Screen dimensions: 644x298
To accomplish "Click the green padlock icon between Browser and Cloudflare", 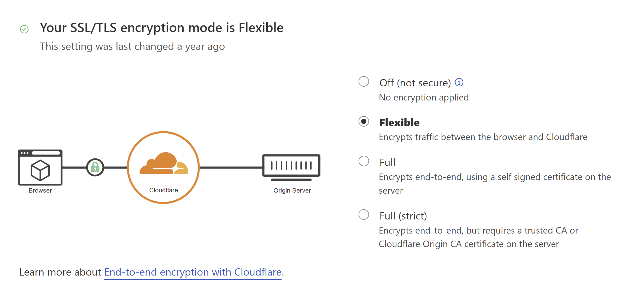I will 95,167.
